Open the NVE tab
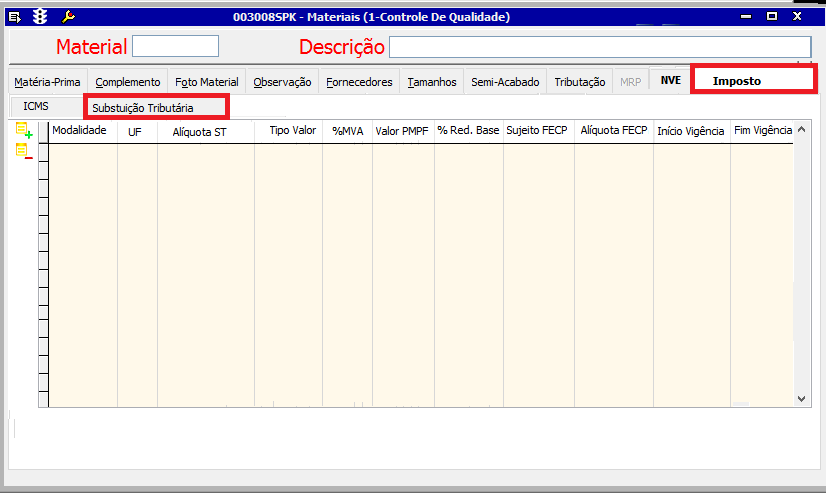 (x=671, y=80)
